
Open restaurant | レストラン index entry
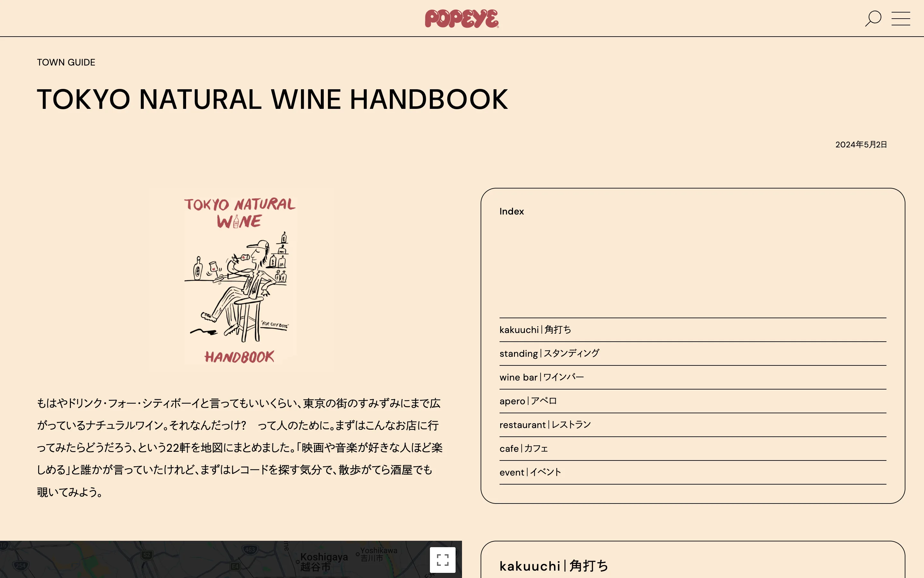(x=693, y=424)
